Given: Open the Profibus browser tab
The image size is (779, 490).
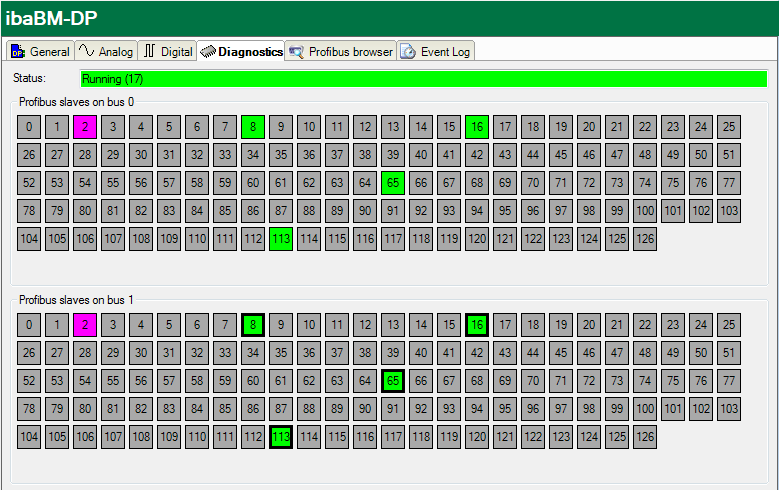Looking at the screenshot, I should (341, 51).
